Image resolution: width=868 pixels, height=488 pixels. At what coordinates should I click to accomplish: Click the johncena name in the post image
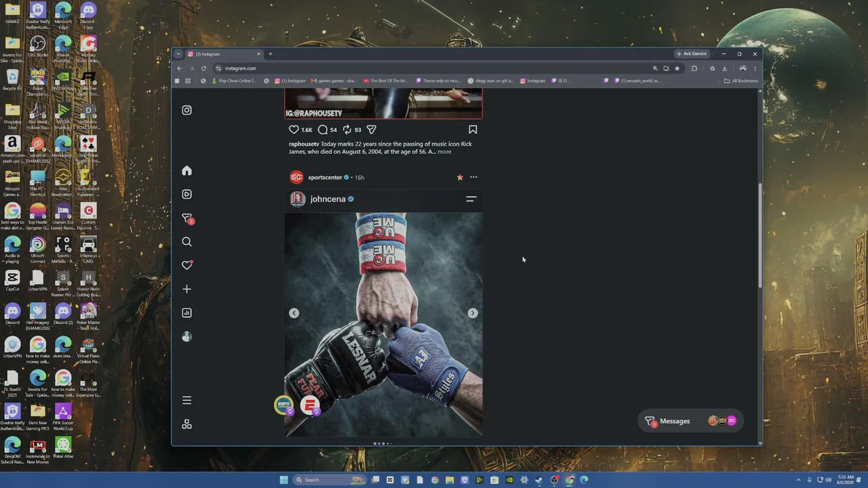click(x=328, y=199)
